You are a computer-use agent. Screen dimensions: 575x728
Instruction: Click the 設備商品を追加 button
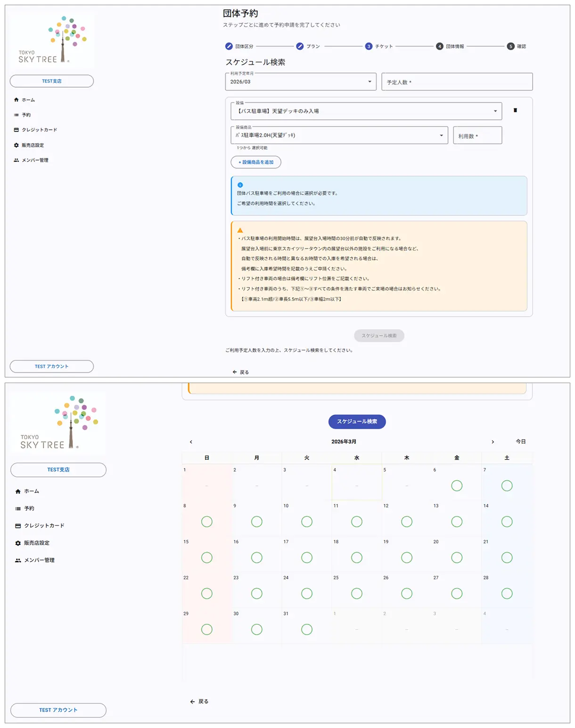[x=256, y=162]
